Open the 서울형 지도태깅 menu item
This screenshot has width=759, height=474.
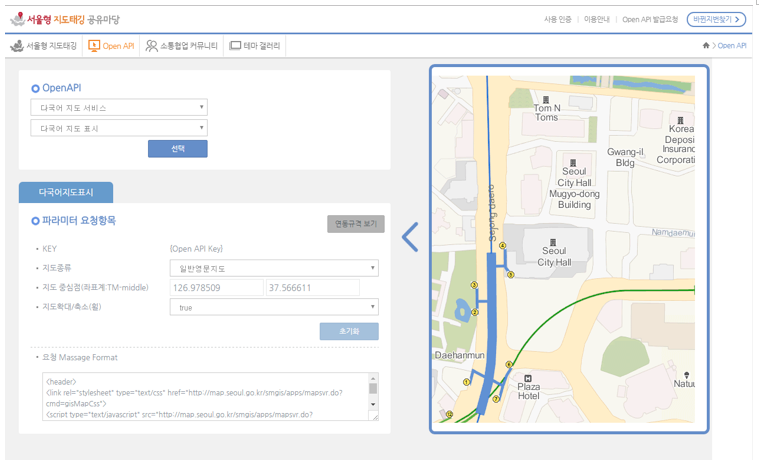coord(44,46)
